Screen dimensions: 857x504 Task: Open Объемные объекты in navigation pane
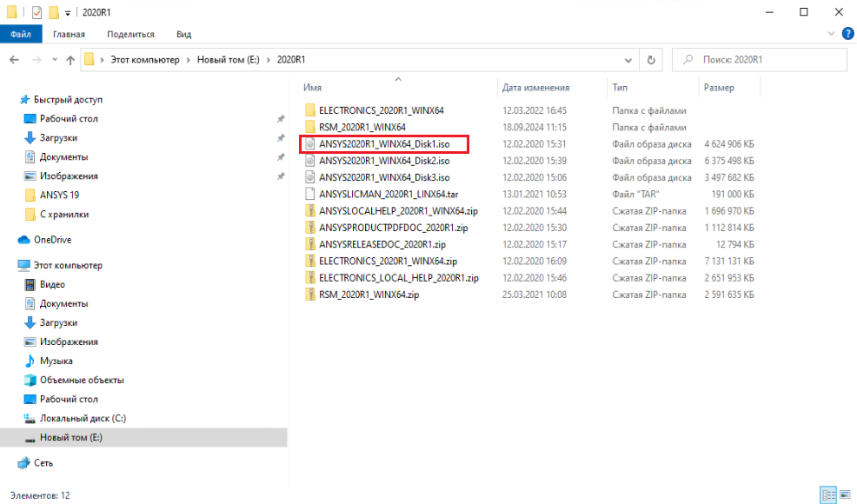pos(82,380)
